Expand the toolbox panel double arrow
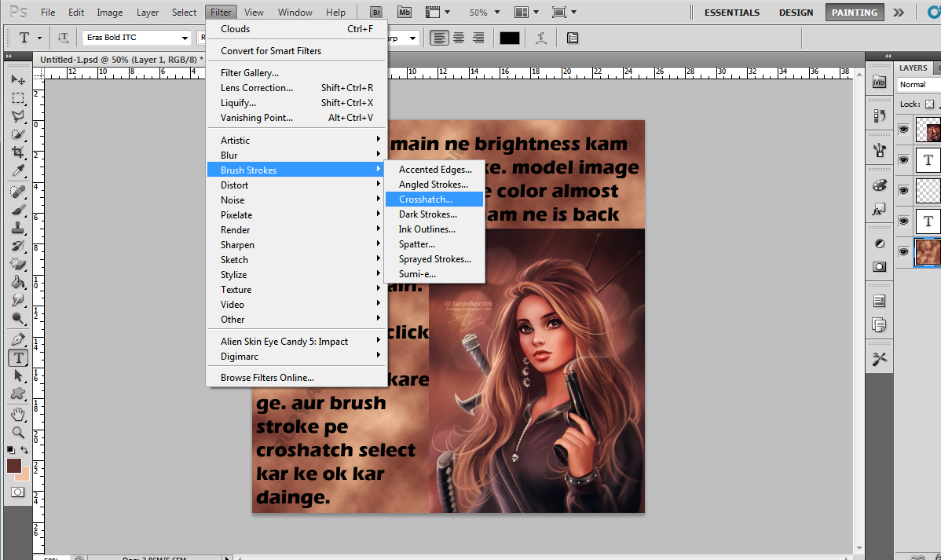 coord(9,56)
